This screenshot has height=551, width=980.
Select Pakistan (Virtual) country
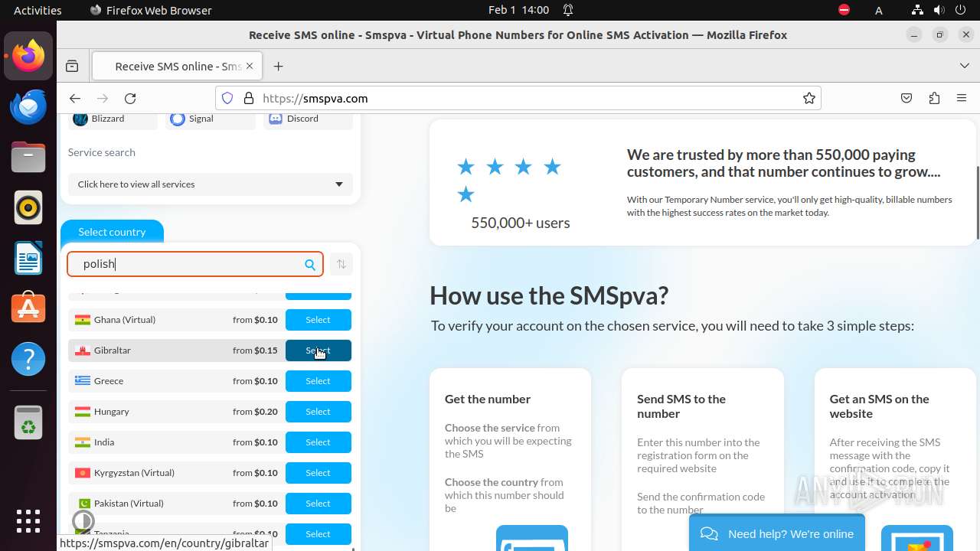(x=318, y=504)
